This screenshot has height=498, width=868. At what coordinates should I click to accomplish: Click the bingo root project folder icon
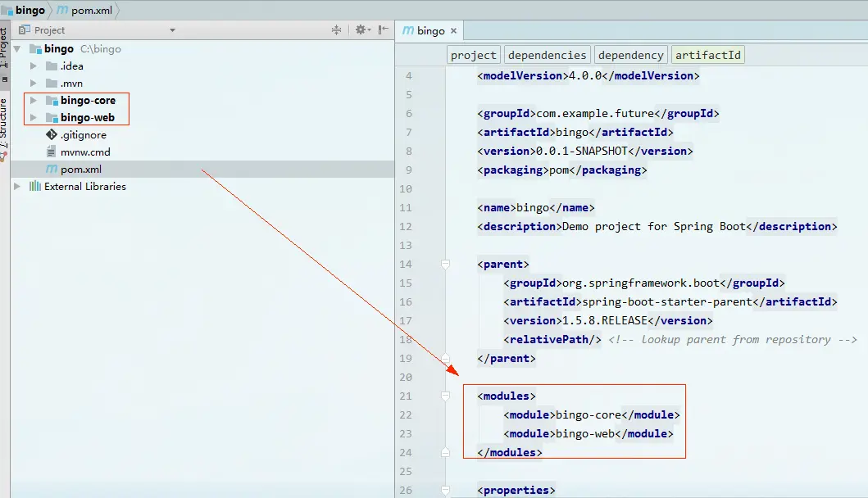[x=35, y=48]
